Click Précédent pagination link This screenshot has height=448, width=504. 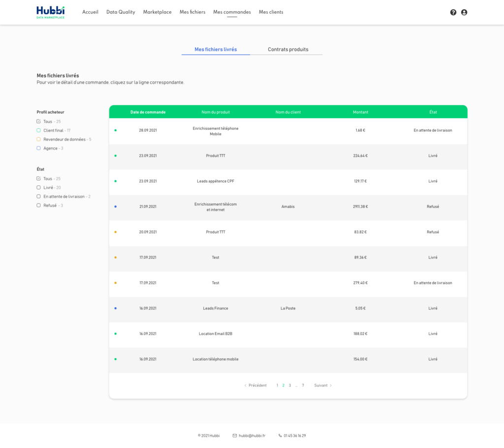pos(257,386)
